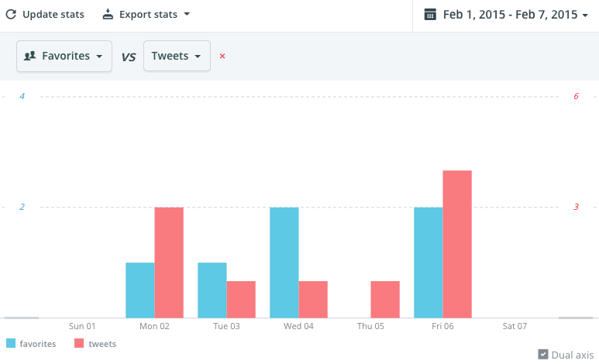Image resolution: width=599 pixels, height=364 pixels.
Task: Click the Thu 05 tweets bar
Action: pos(385,299)
